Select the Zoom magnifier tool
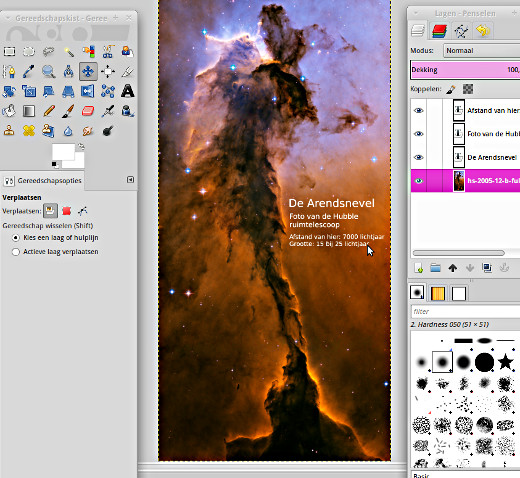 pos(49,71)
